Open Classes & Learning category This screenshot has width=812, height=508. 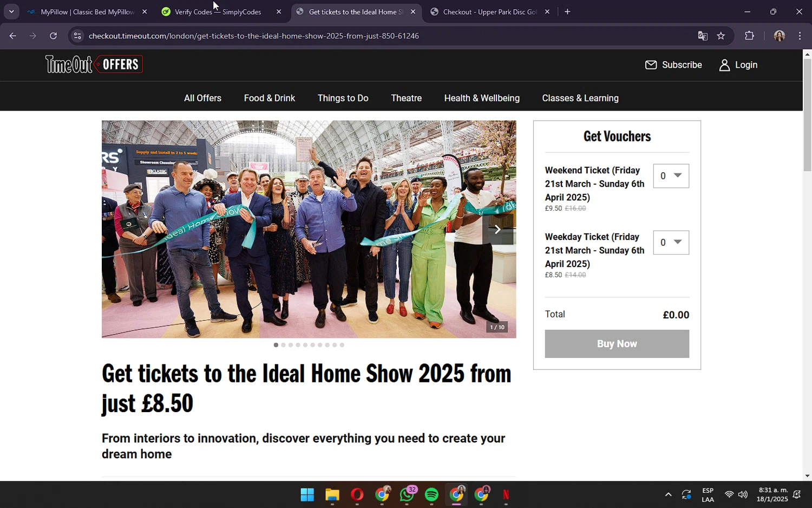coord(580,98)
